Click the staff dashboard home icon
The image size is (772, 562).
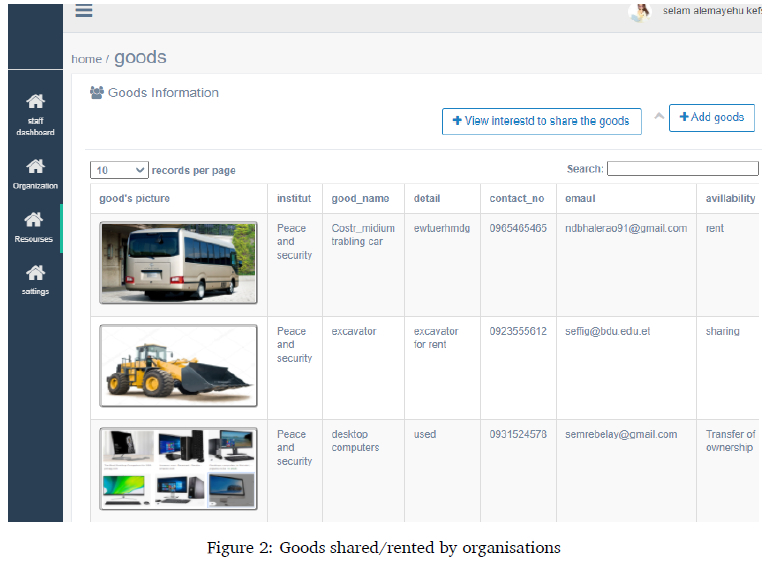pos(35,102)
